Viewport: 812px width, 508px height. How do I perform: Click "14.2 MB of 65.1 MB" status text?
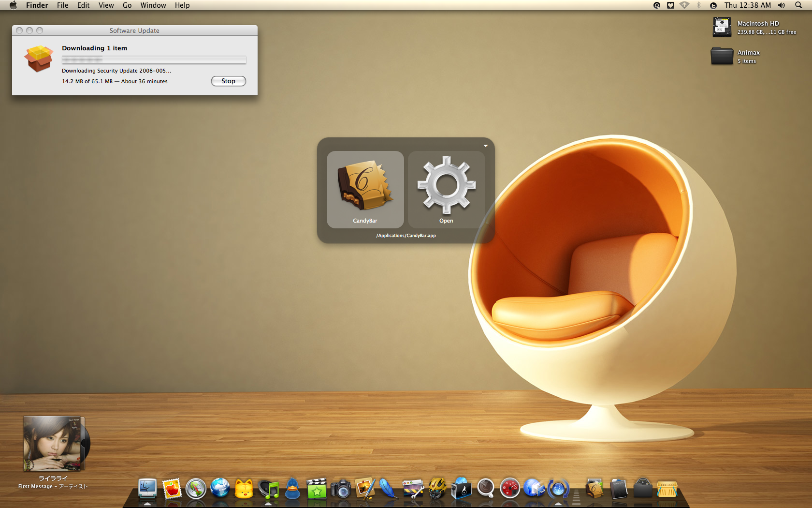point(87,81)
